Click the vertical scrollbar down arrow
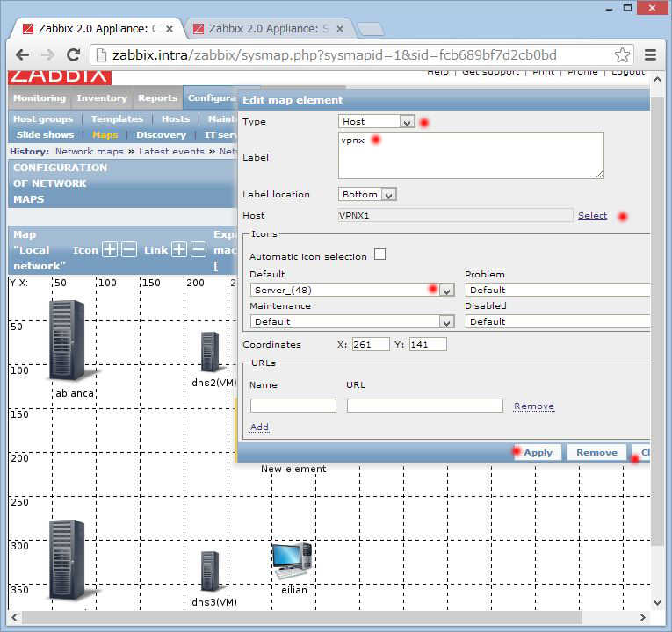 pyautogui.click(x=657, y=603)
